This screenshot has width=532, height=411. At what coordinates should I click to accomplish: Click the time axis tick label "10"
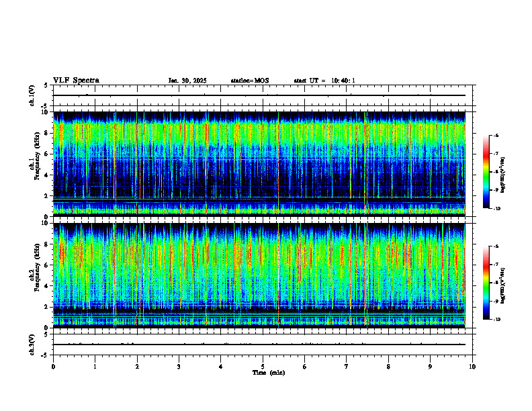(x=472, y=367)
